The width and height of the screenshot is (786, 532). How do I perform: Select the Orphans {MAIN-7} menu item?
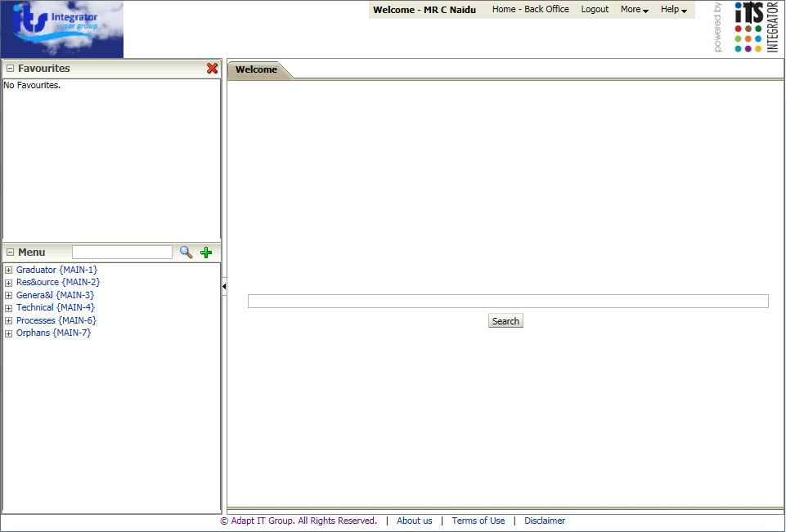(53, 333)
